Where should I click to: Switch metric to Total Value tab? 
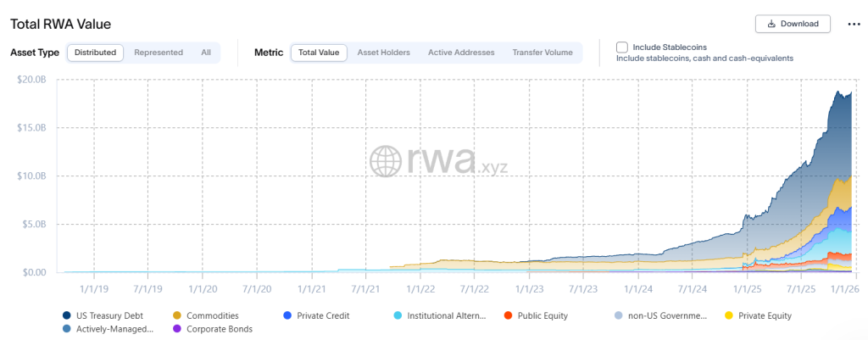pyautogui.click(x=319, y=53)
